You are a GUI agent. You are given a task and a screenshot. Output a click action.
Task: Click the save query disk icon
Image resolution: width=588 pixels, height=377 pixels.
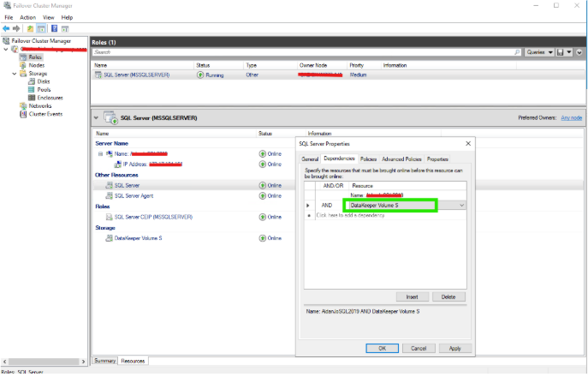(x=561, y=52)
